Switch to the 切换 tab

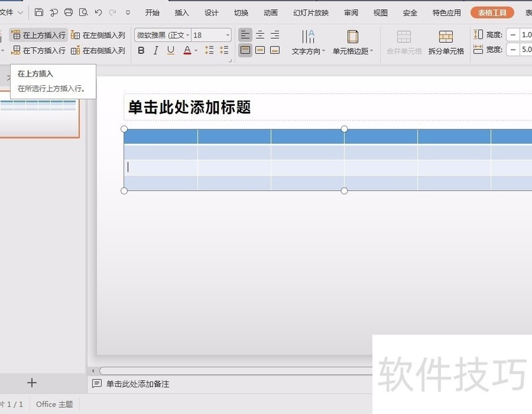click(241, 13)
